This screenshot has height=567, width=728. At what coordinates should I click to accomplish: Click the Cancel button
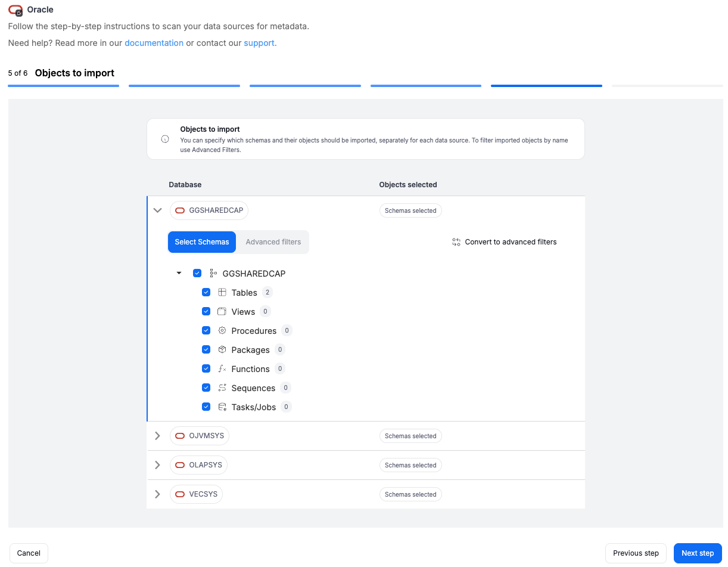(29, 553)
